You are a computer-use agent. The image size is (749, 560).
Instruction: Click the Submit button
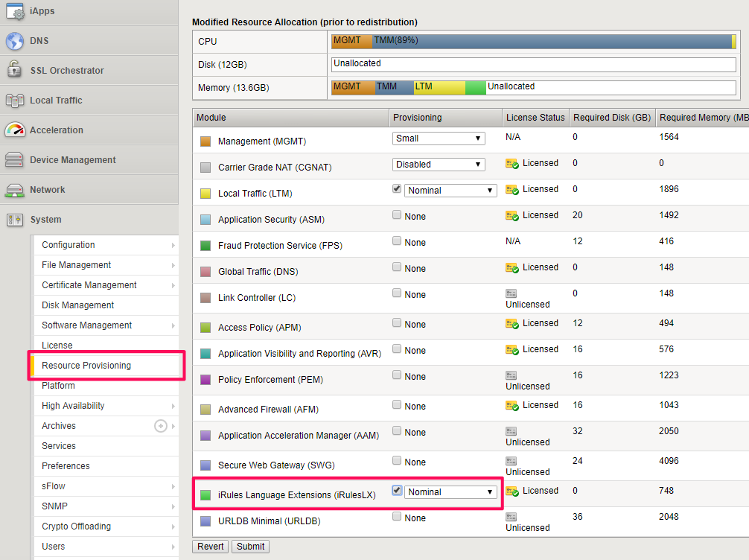(250, 547)
